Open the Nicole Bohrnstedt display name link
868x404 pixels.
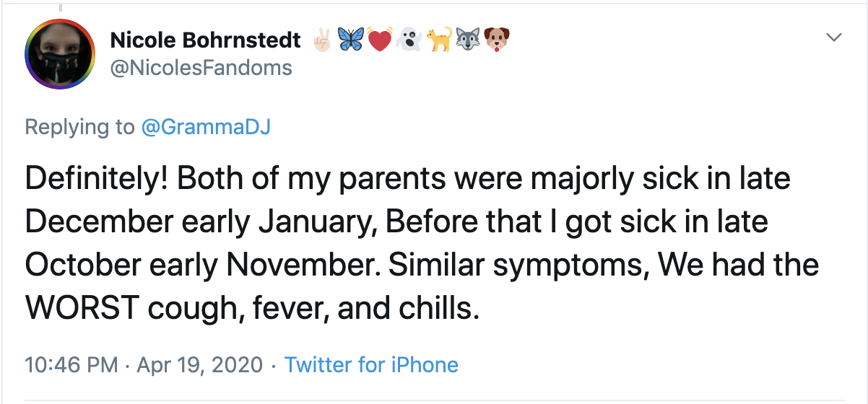[205, 41]
